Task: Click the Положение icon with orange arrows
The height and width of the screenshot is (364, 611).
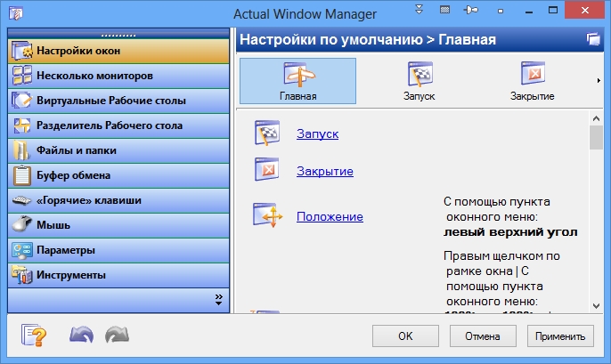Action: tap(268, 216)
